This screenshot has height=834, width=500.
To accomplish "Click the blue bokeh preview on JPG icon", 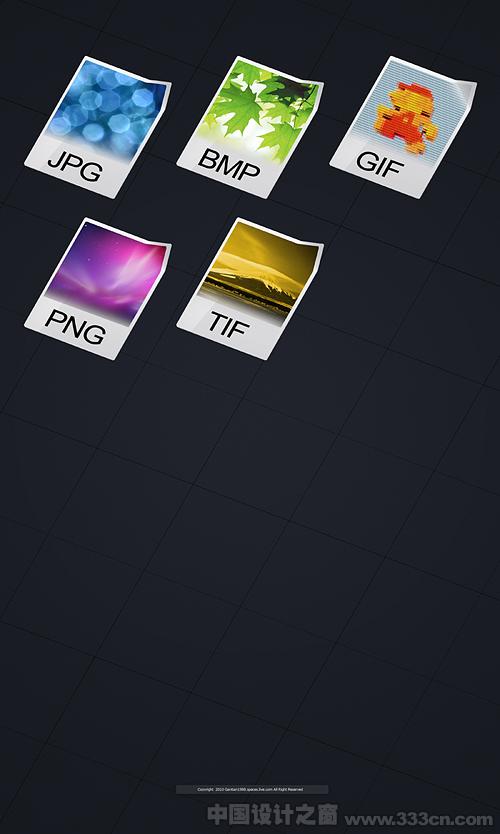I will click(x=109, y=108).
